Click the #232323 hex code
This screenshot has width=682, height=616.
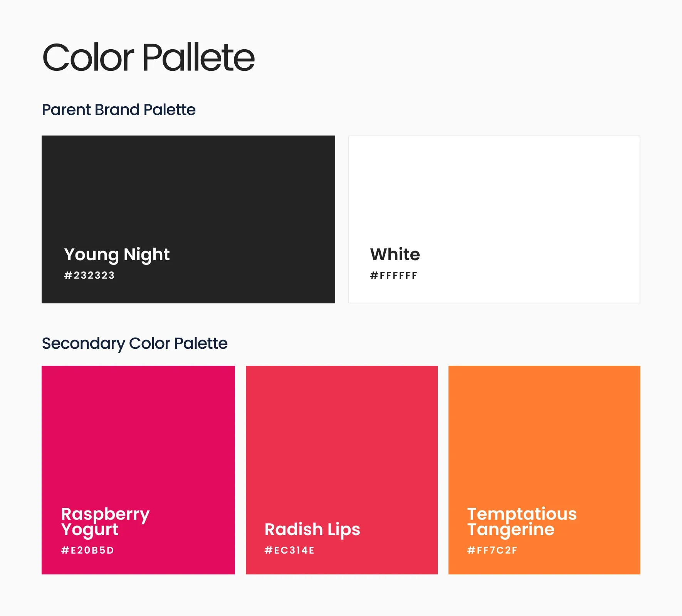coord(89,275)
